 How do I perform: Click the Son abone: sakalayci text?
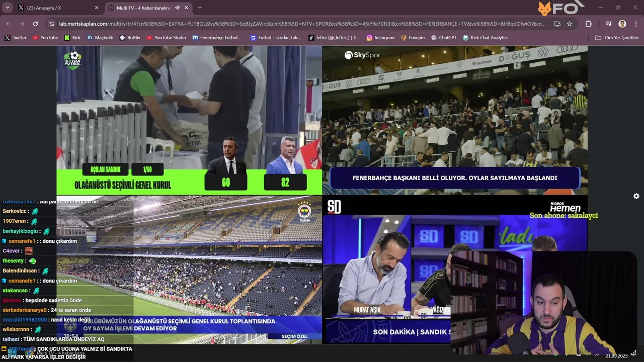pos(563,216)
